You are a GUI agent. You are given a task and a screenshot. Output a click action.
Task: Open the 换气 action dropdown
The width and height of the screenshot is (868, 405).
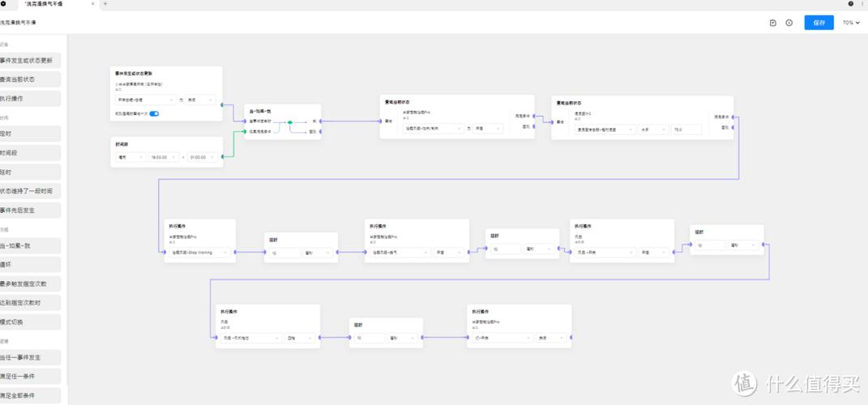[x=400, y=252]
